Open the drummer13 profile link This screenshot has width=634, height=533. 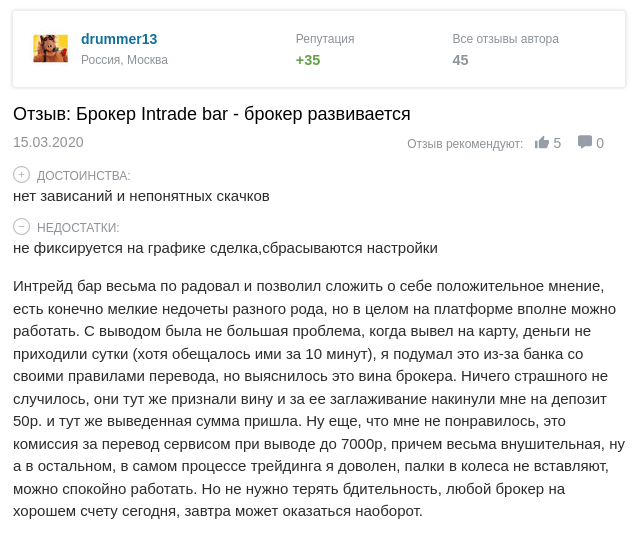[119, 39]
